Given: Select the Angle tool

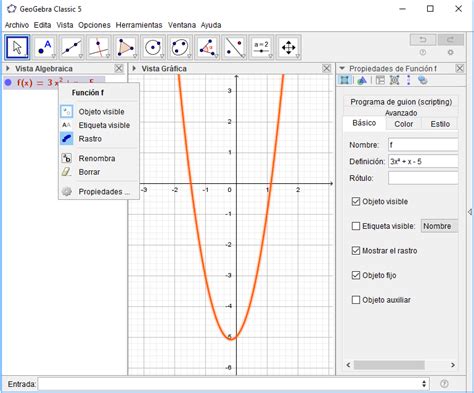Looking at the screenshot, I should [207, 47].
